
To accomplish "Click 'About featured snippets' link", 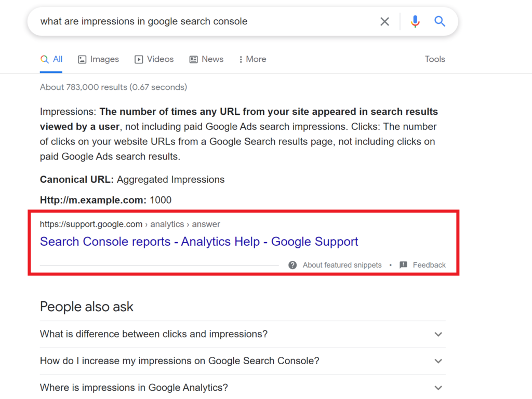I will point(342,265).
